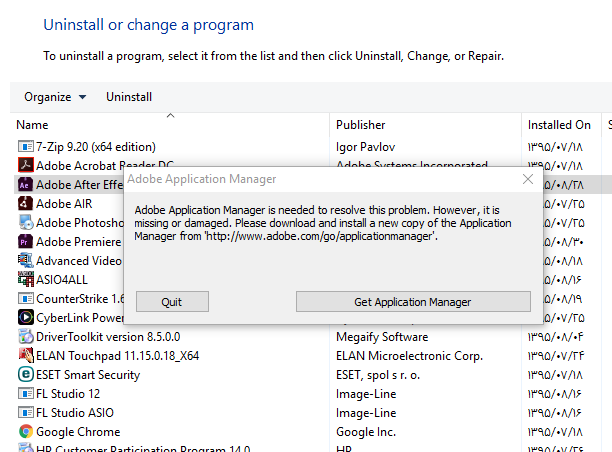Click publisher ESET, spol s r. o. cell

[378, 375]
